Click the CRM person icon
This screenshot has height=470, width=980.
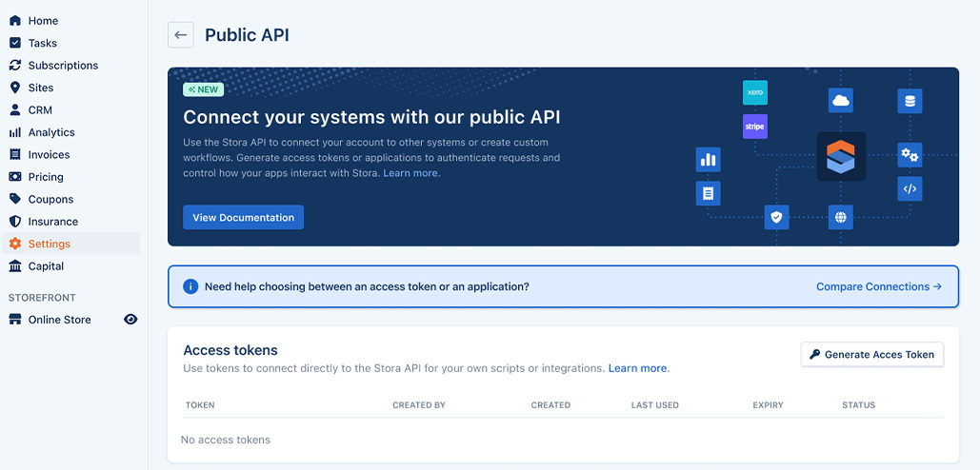(x=15, y=110)
